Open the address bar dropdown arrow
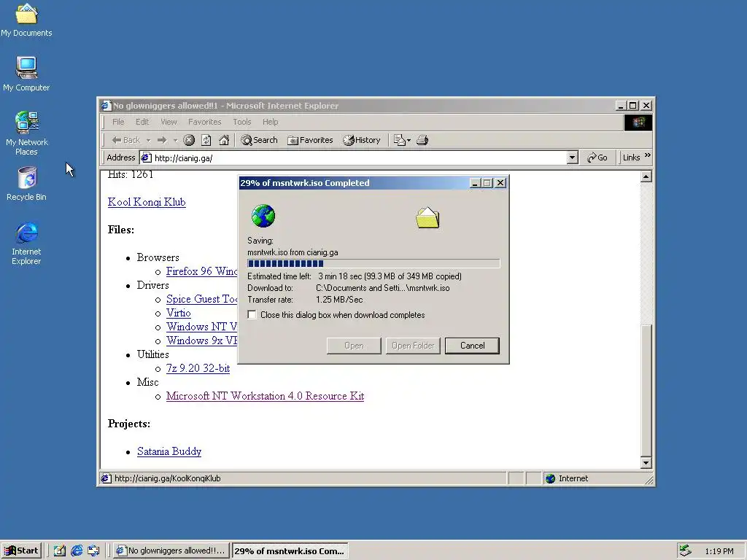 coord(573,157)
